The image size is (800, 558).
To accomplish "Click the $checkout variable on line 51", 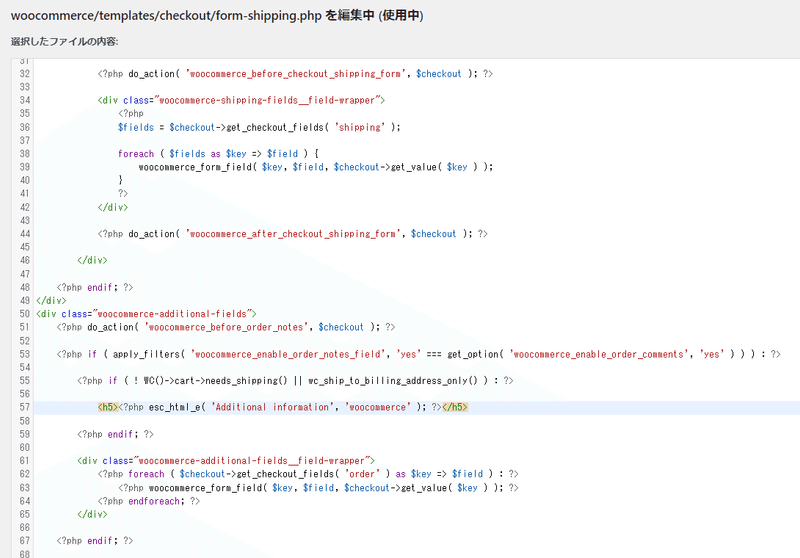I will click(341, 327).
